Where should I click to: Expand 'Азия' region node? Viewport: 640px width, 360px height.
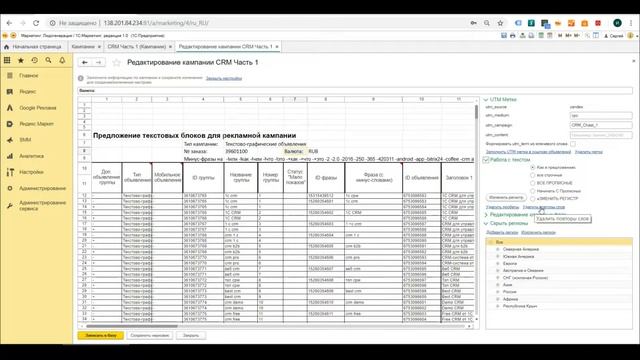pos(498,285)
